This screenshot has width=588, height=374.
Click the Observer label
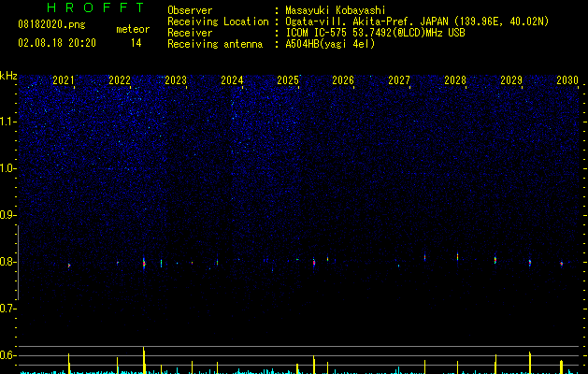click(x=190, y=10)
